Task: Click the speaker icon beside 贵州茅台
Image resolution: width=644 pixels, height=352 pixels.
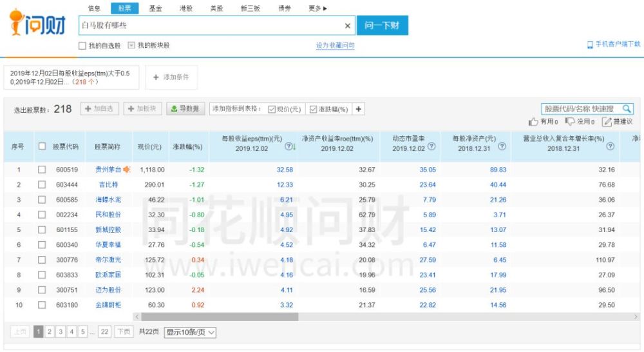Action: [126, 169]
